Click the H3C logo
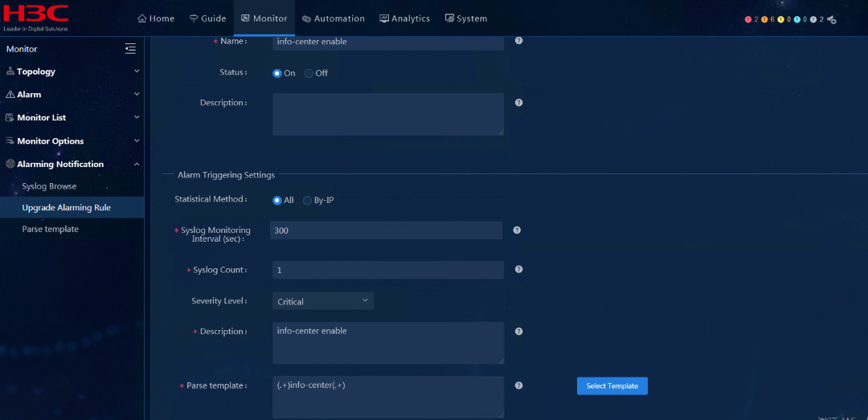This screenshot has height=420, width=868. (36, 17)
